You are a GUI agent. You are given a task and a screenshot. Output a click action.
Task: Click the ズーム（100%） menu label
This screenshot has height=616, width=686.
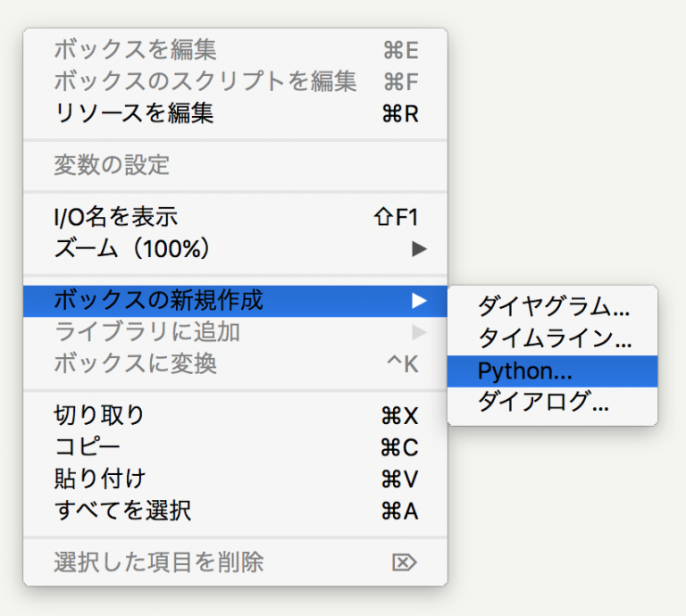[x=132, y=249]
